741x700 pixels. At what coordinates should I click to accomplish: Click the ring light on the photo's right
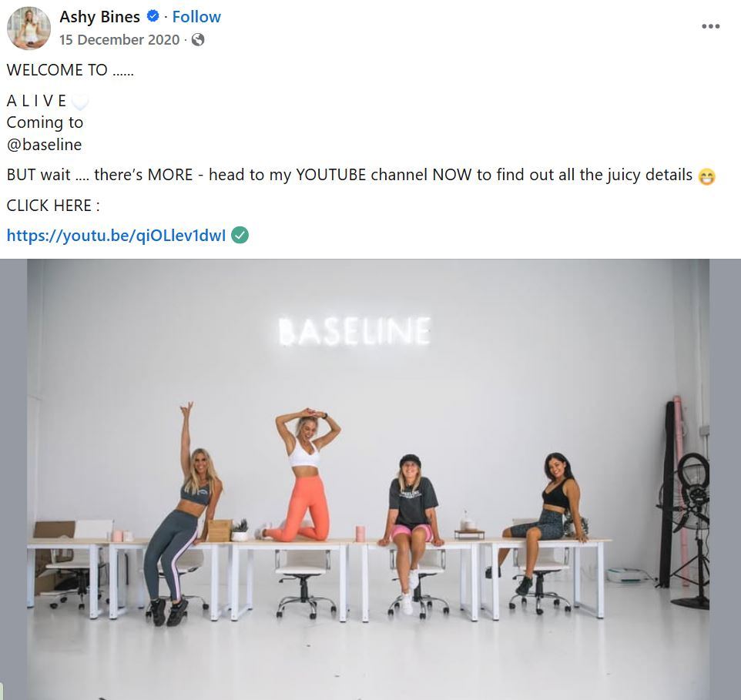click(x=691, y=481)
